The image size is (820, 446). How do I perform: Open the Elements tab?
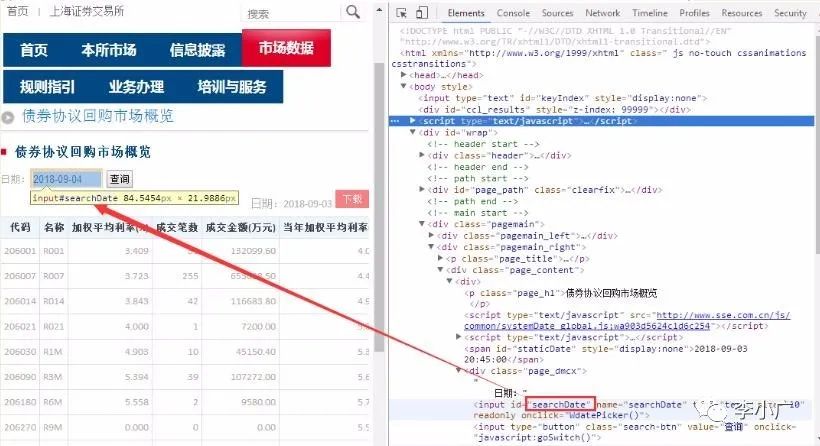(x=466, y=13)
